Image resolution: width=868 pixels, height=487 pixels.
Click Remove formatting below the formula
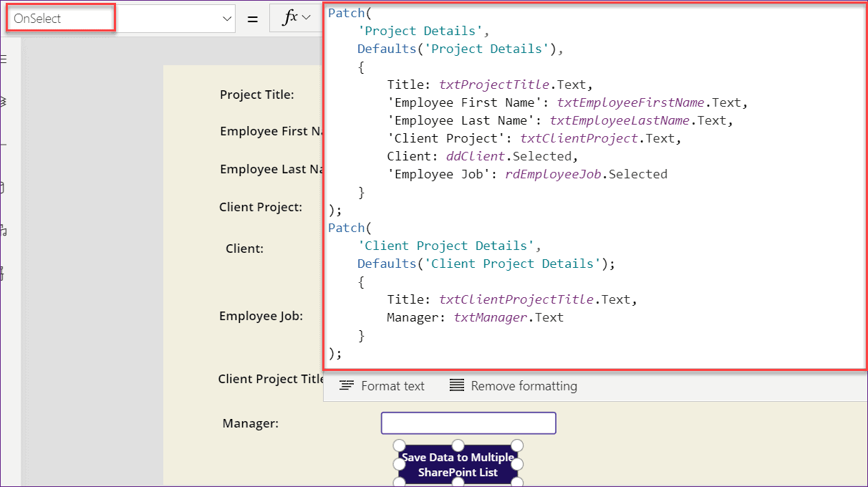coord(513,386)
